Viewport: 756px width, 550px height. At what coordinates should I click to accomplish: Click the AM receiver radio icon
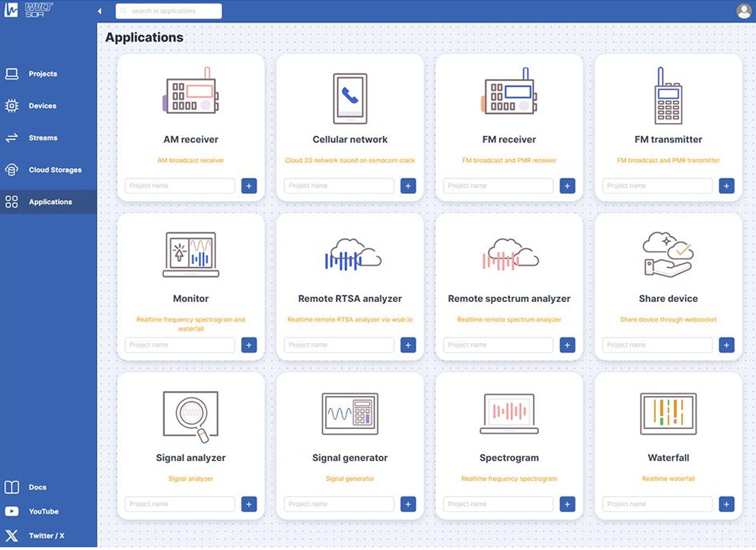[191, 93]
